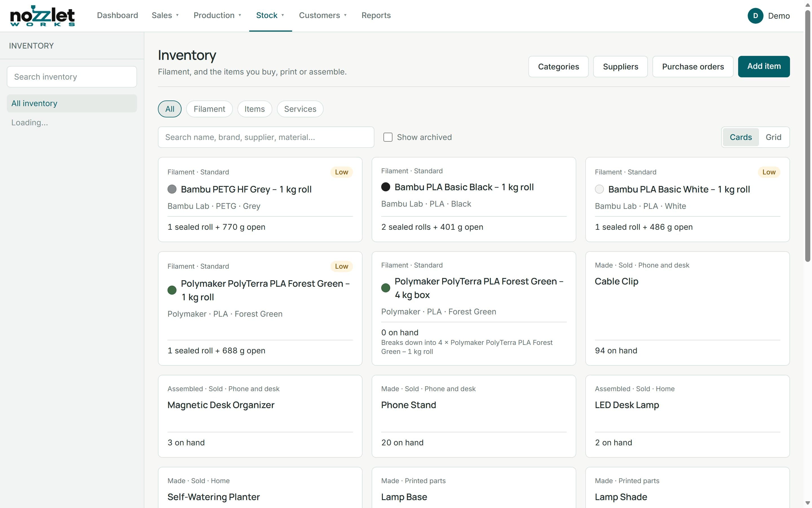The image size is (812, 508).
Task: Open the Lamp Shade card
Action: 687,487
